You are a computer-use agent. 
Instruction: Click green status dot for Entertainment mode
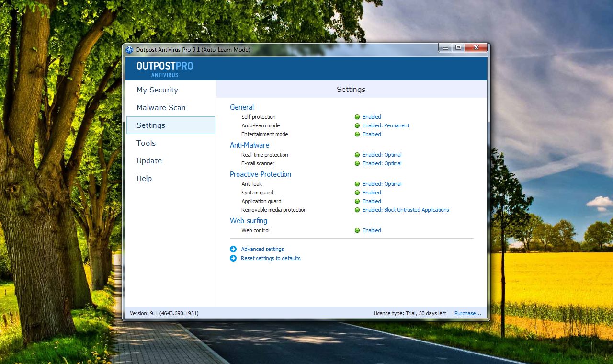click(x=357, y=134)
